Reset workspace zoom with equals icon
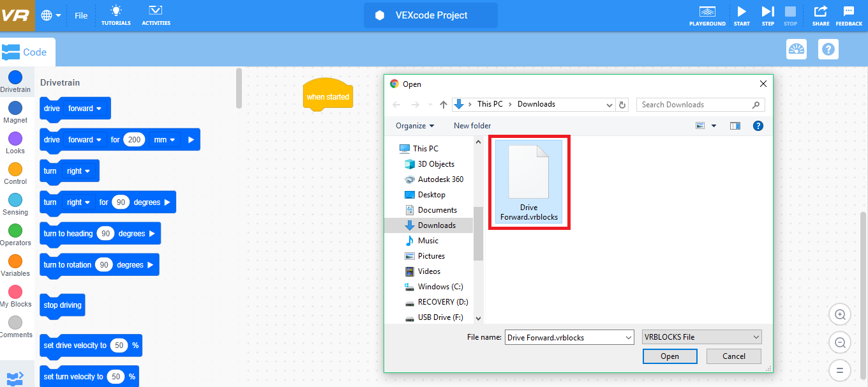The width and height of the screenshot is (868, 387). click(840, 370)
